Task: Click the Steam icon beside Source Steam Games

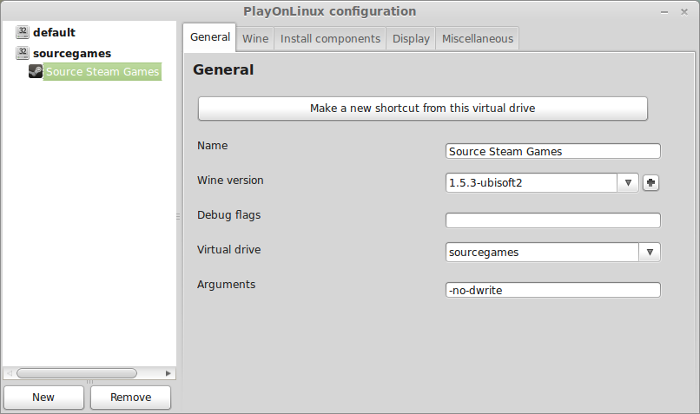Action: [36, 71]
